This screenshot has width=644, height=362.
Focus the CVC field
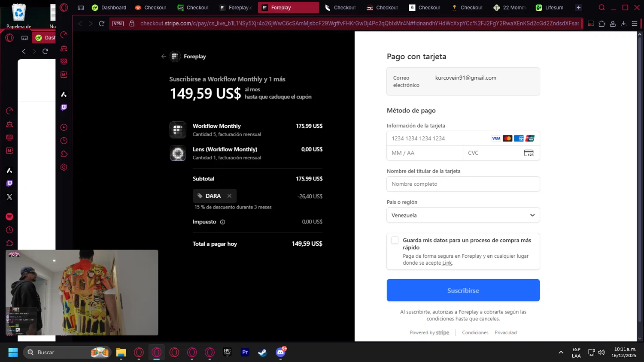click(501, 153)
